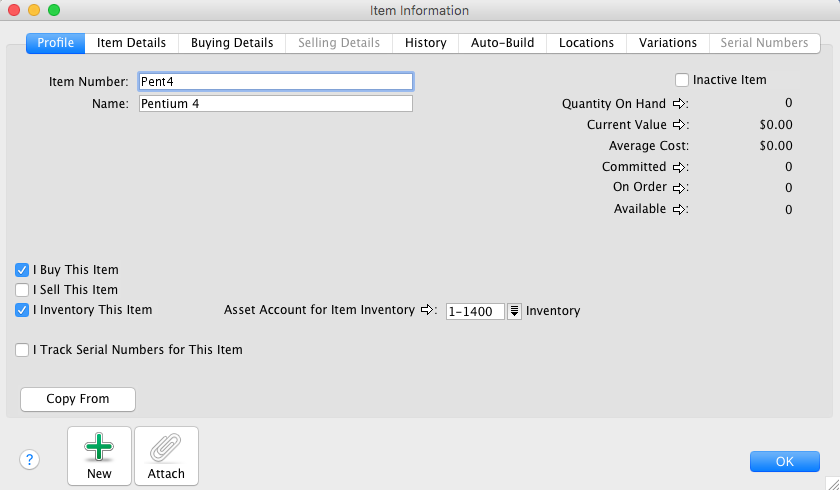Click the Quantity On Hand zoom arrow
Viewport: 840px width, 490px height.
[678, 103]
